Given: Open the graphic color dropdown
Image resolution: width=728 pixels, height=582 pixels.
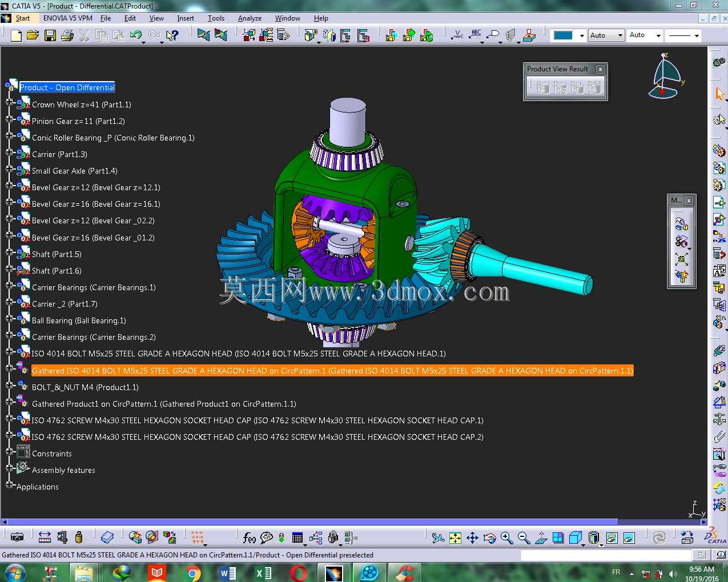Looking at the screenshot, I should coord(582,35).
